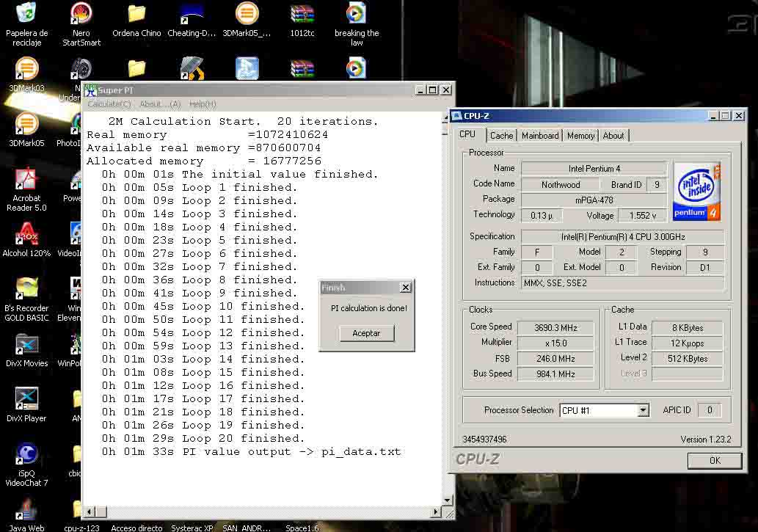Open the iSpQ VideoChat 7 icon
758x532 pixels.
26,455
